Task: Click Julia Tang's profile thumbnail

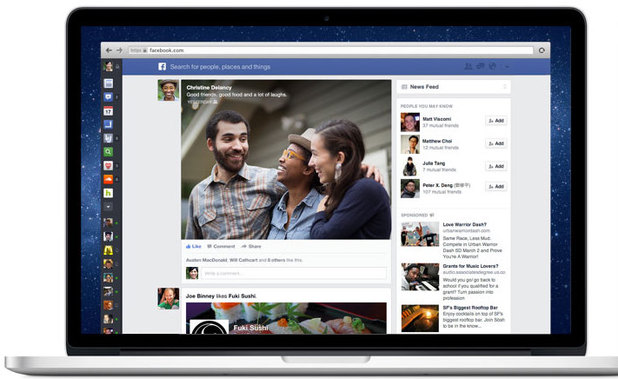Action: [x=410, y=166]
